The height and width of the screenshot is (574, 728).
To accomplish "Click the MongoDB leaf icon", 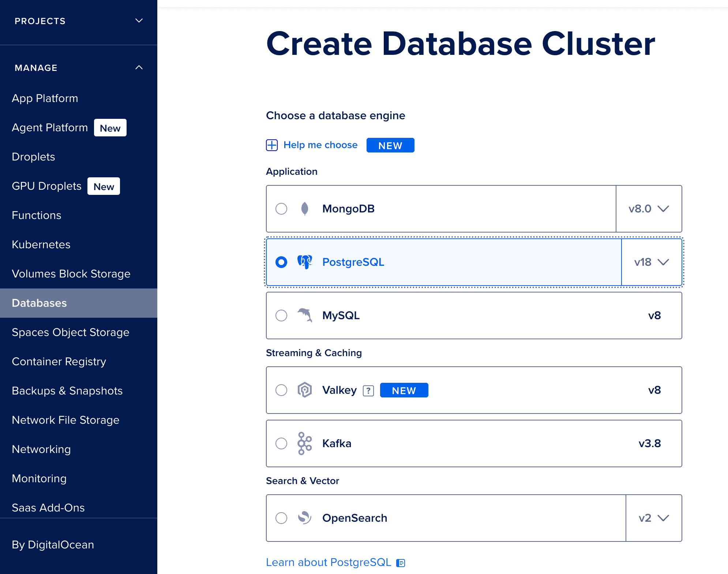I will pos(304,209).
